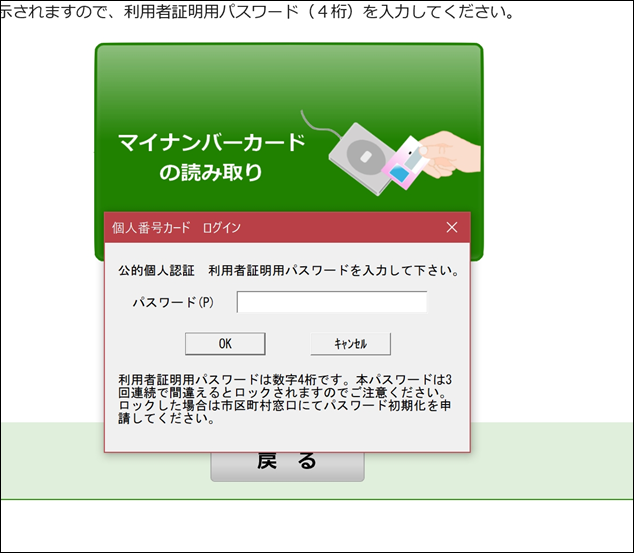Select the 公的個人認証 prompt text in the dialog
The image size is (634, 553).
(x=289, y=270)
